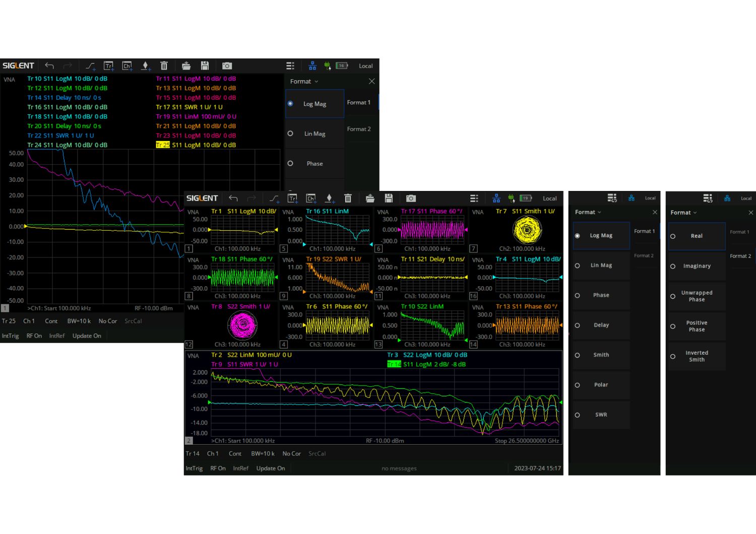Click the add marker icon in the front window toolbar
Image resolution: width=756 pixels, height=534 pixels.
(x=329, y=198)
